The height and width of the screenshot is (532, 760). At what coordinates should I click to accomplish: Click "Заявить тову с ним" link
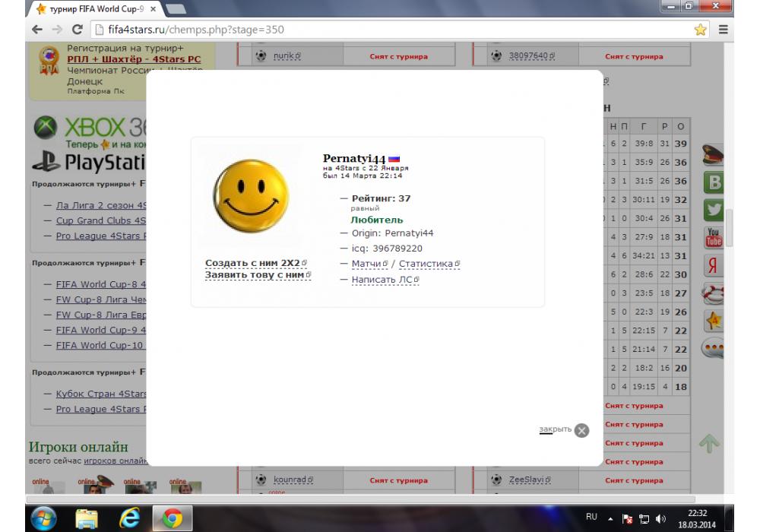click(258, 274)
